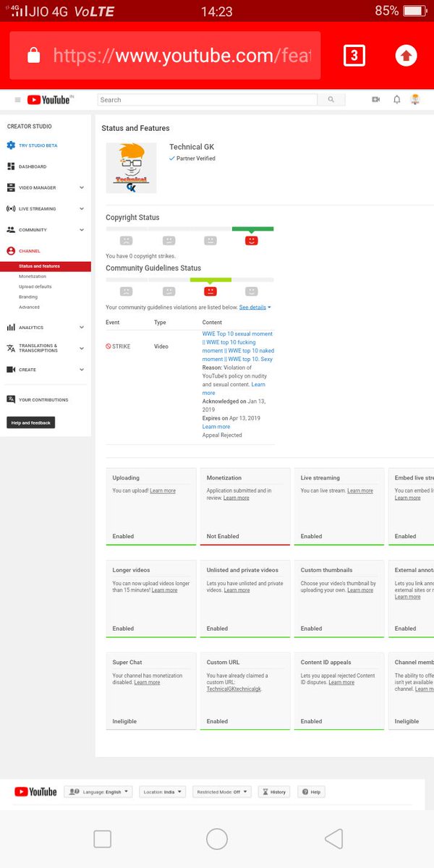The height and width of the screenshot is (868, 434).
Task: Tap the Android recent apps square button
Action: (103, 838)
